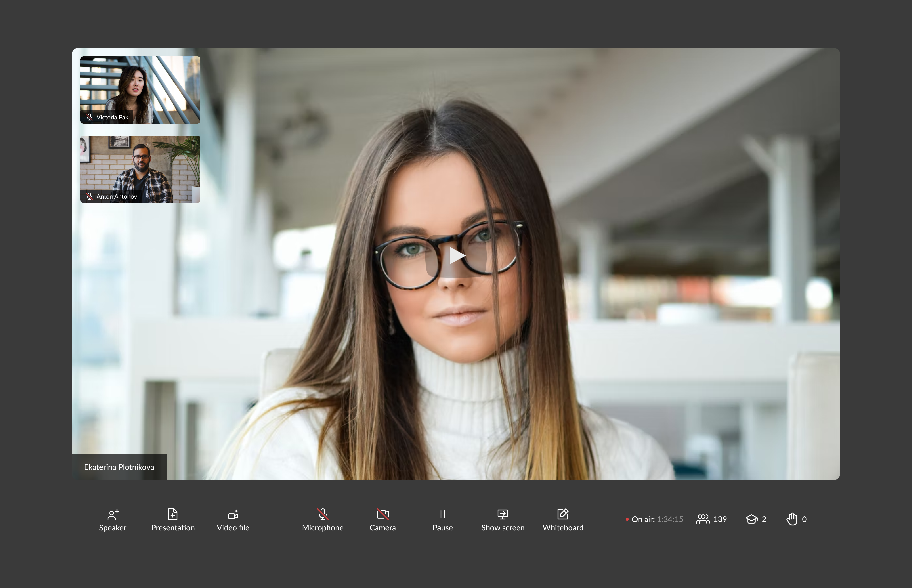The width and height of the screenshot is (912, 588).
Task: Open the Presentation upload option
Action: 173,520
